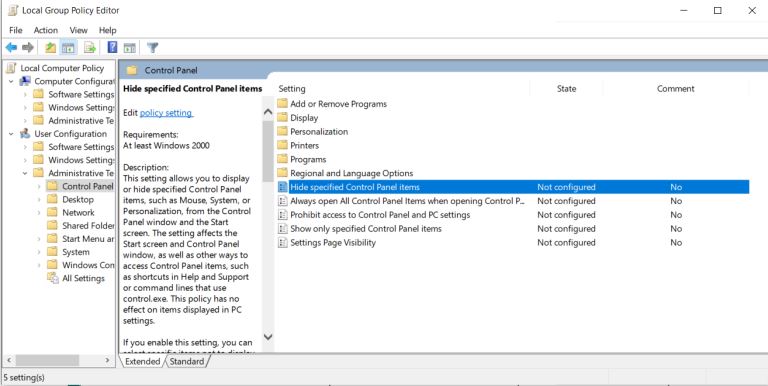Click the All Settings tree icon
Screen dimensions: 768x386
coord(52,278)
